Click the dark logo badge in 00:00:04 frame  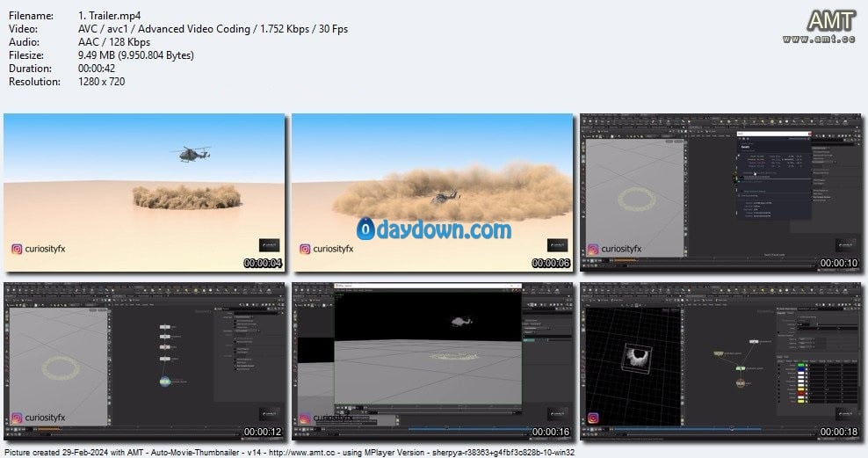[270, 244]
